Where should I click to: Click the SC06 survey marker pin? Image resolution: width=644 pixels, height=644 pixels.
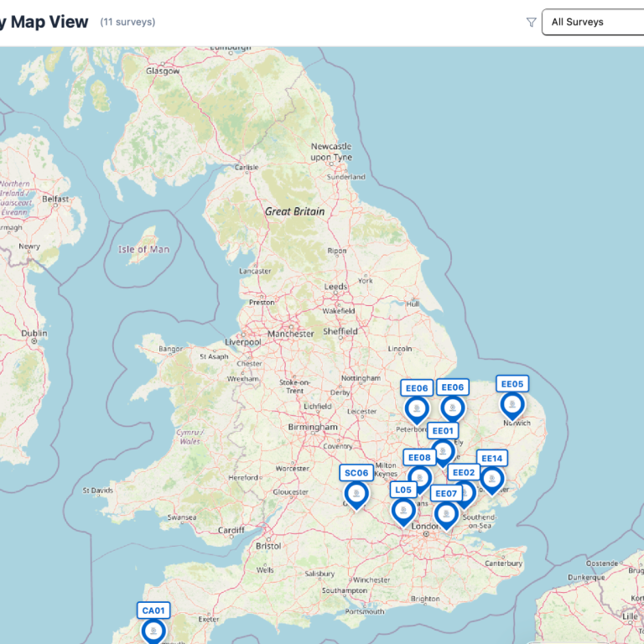tap(356, 495)
